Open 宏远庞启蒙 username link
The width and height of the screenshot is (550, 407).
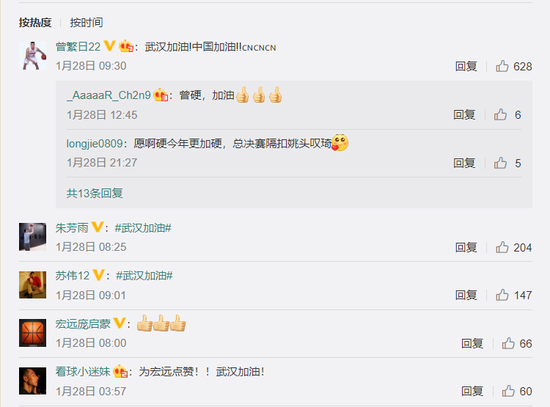point(83,324)
